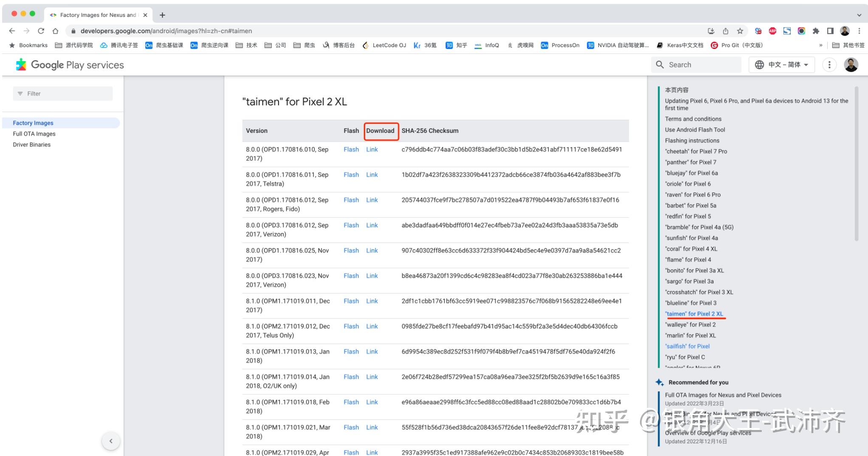Open a new browser tab
Viewport: 868px width, 456px height.
click(x=162, y=15)
